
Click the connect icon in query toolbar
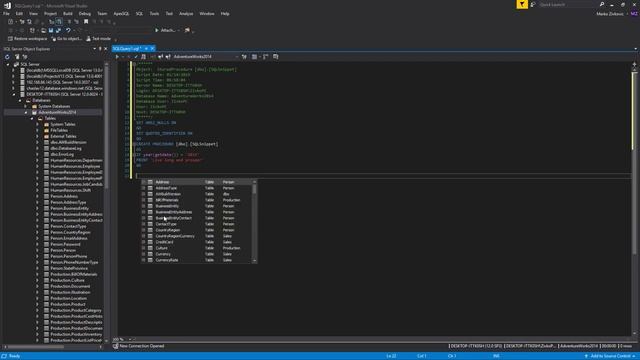[x=160, y=57]
